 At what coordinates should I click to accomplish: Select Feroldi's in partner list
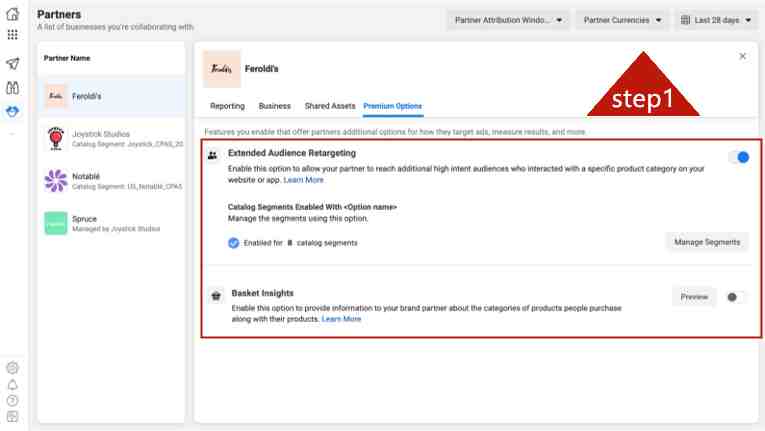tap(112, 96)
